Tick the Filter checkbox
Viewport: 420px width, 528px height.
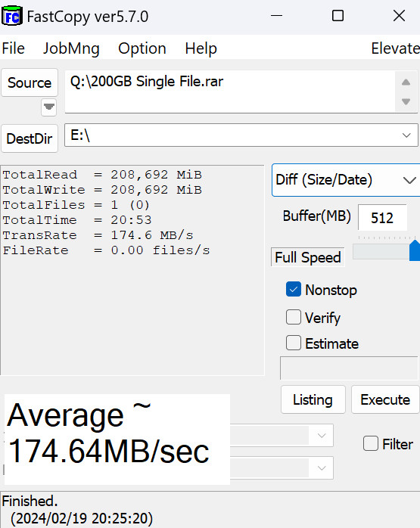tap(371, 443)
